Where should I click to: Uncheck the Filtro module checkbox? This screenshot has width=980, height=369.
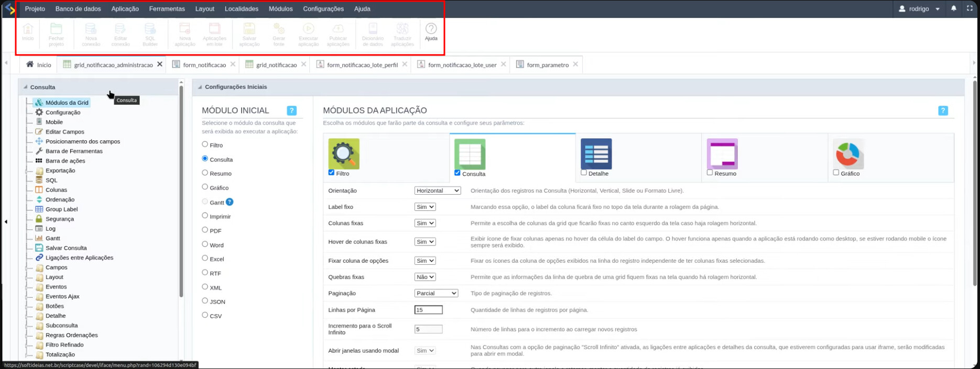(x=331, y=173)
